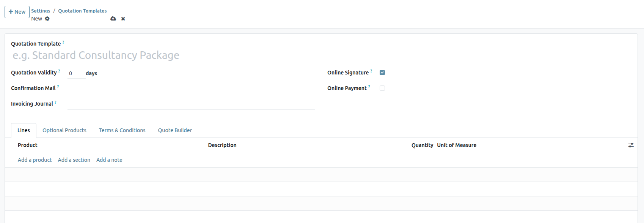Discard changes with the X icon
644x223 pixels.
pos(123,19)
